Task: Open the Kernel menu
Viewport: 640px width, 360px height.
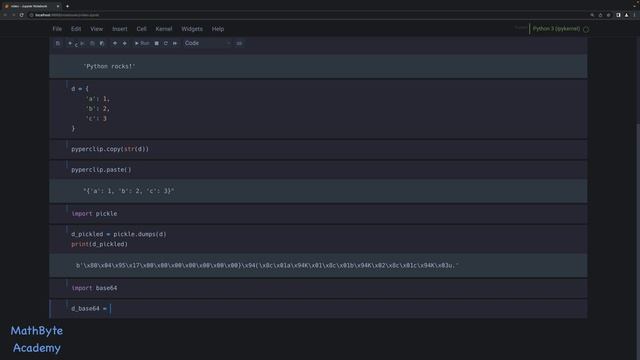Action: (164, 29)
